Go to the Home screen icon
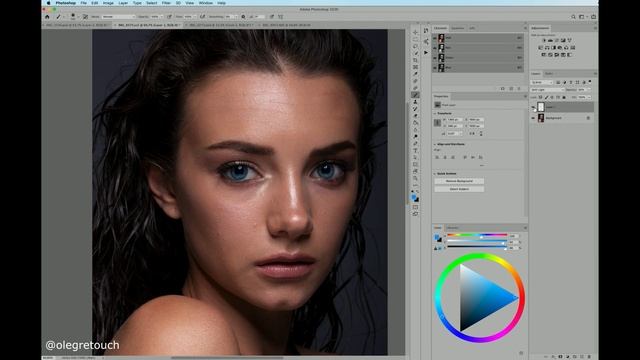This screenshot has height=360, width=640. [47, 17]
